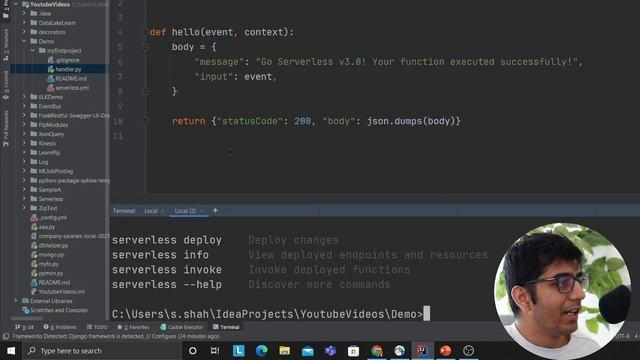Open YoutubeVideos.iml file
The image size is (640, 360).
pos(62,292)
